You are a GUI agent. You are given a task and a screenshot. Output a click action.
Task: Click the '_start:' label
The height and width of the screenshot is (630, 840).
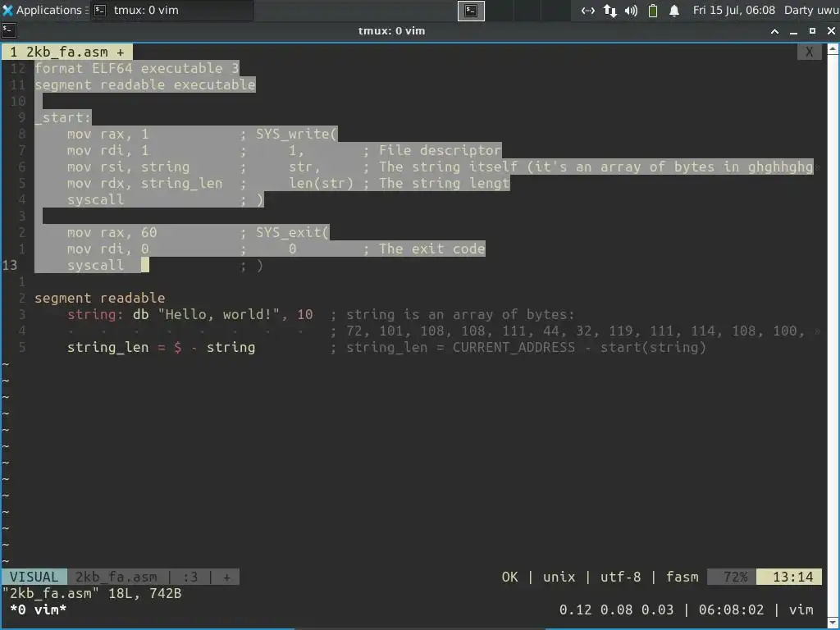tap(63, 118)
